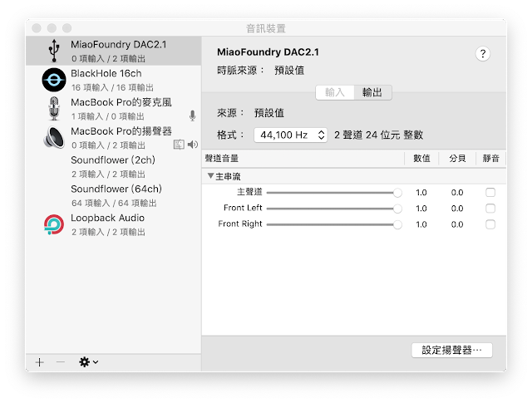Open the gear action menu
532x403 pixels.
coord(89,362)
